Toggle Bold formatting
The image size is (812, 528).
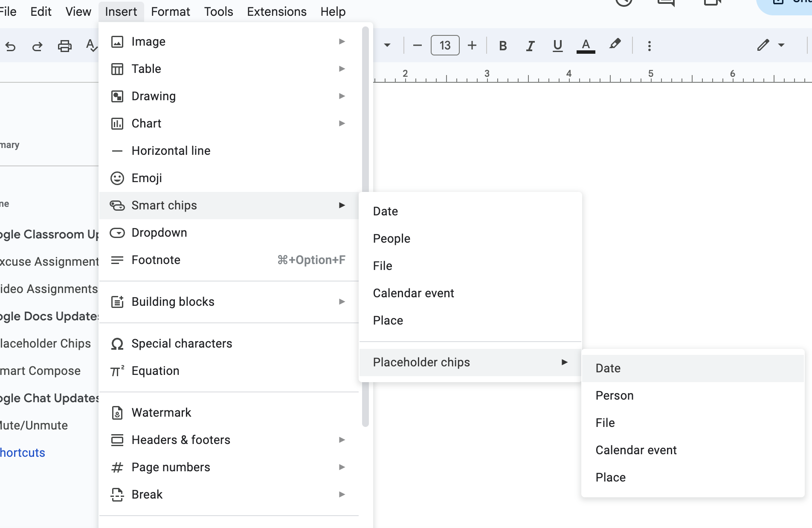[503, 46]
